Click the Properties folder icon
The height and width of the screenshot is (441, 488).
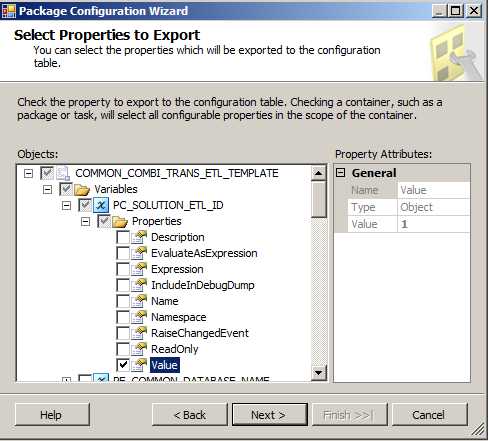120,221
